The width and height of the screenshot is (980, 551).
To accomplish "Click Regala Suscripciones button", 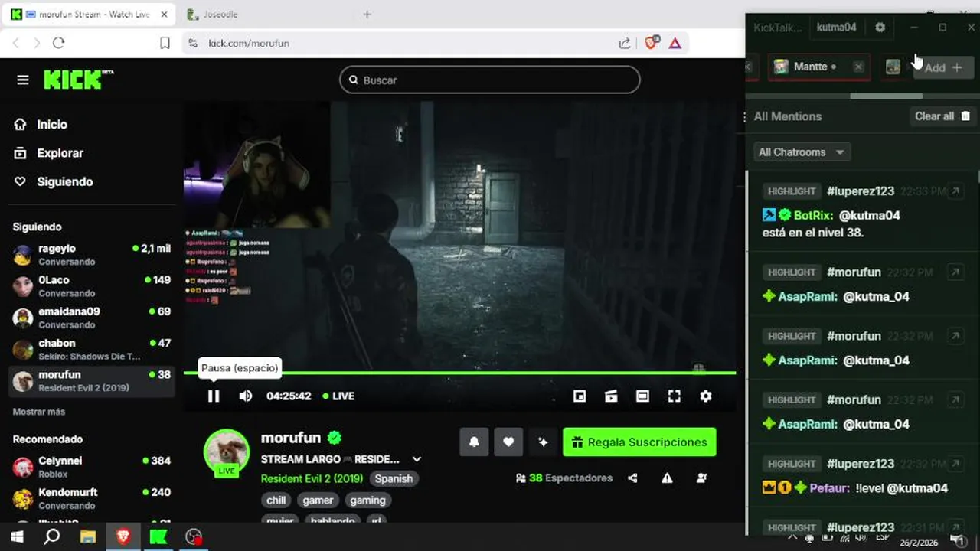I will point(639,442).
